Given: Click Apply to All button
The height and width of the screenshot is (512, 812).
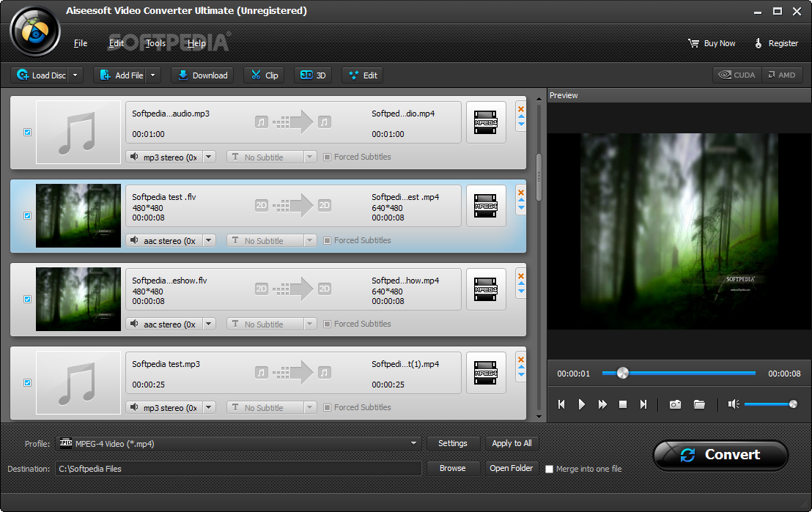Looking at the screenshot, I should click(512, 444).
